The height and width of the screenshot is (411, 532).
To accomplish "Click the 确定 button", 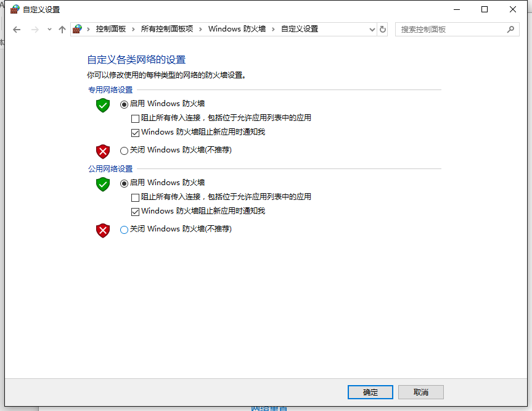I will (x=370, y=392).
